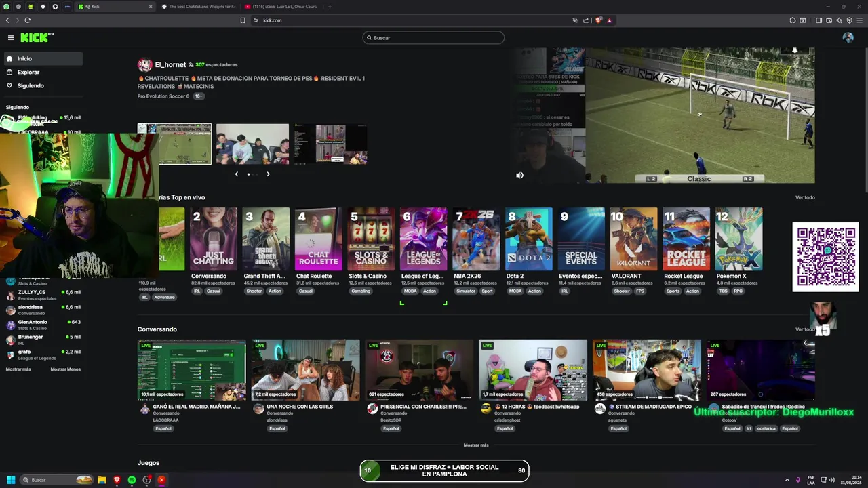The width and height of the screenshot is (868, 488).
Task: Open Explorar in the sidebar
Action: pyautogui.click(x=43, y=72)
